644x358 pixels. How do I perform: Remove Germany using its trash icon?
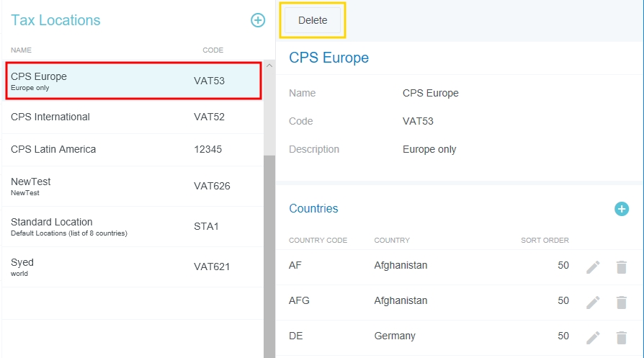(x=621, y=337)
